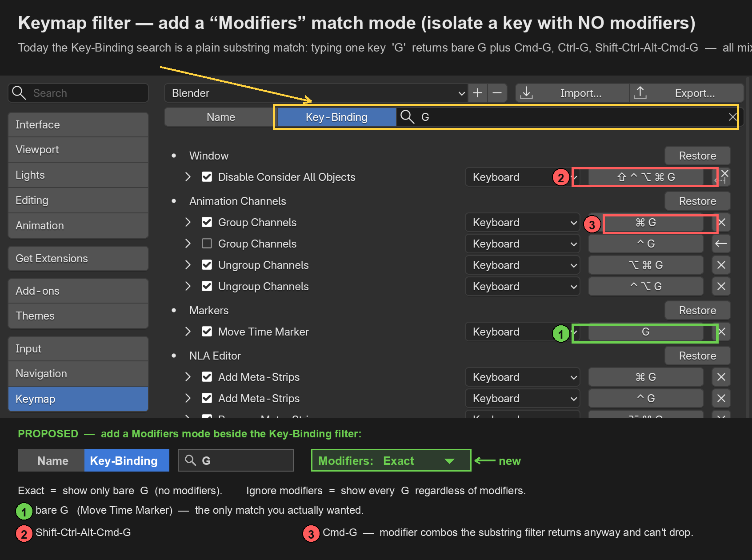
Task: Expand the Move Time Marker row
Action: pyautogui.click(x=188, y=332)
